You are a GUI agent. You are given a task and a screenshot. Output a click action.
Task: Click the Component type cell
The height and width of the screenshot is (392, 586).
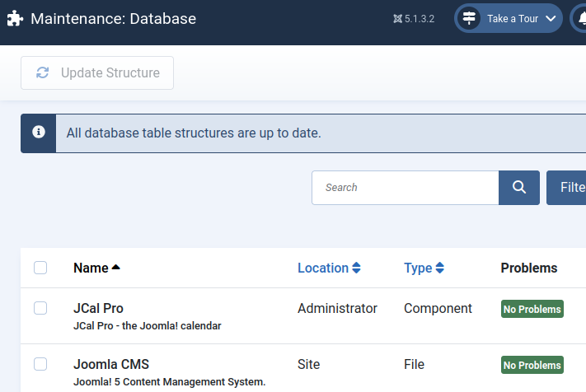pyautogui.click(x=438, y=309)
